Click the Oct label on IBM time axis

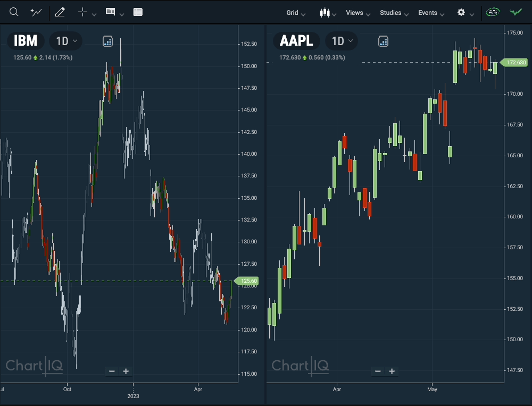point(67,389)
